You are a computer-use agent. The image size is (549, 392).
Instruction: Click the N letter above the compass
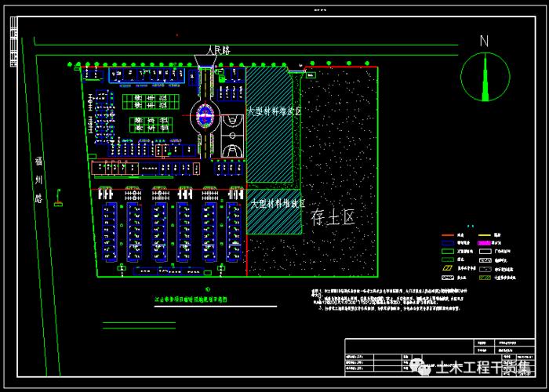point(484,42)
